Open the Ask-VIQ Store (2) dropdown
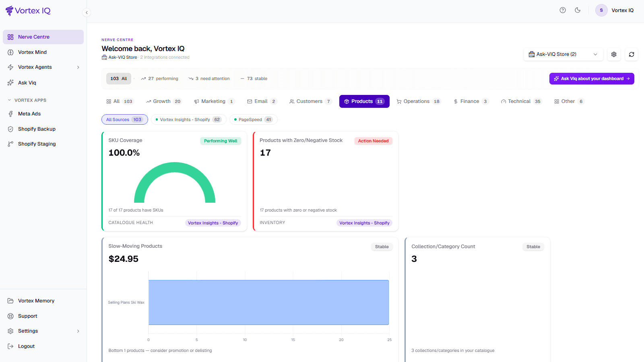644x362 pixels. click(563, 54)
